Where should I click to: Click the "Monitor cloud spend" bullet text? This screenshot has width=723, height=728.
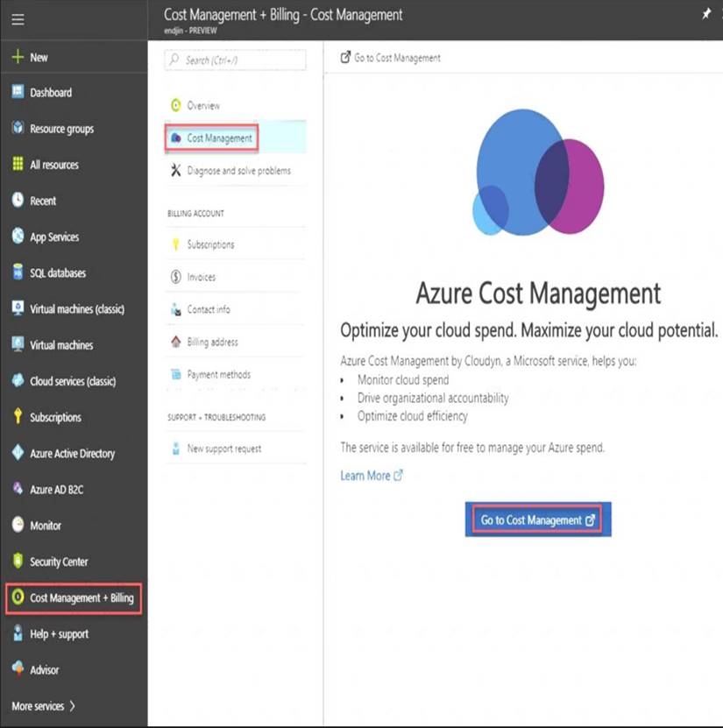point(403,380)
